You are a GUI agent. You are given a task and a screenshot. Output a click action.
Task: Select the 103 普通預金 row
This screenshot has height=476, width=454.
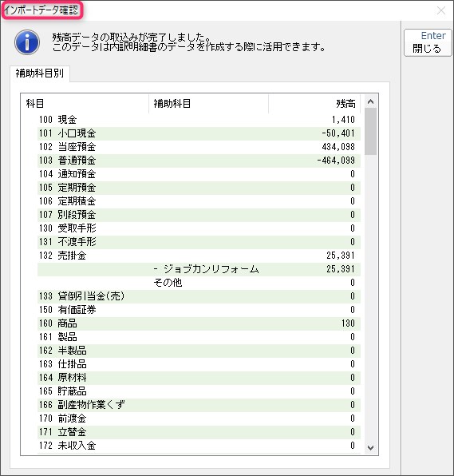coord(199,161)
